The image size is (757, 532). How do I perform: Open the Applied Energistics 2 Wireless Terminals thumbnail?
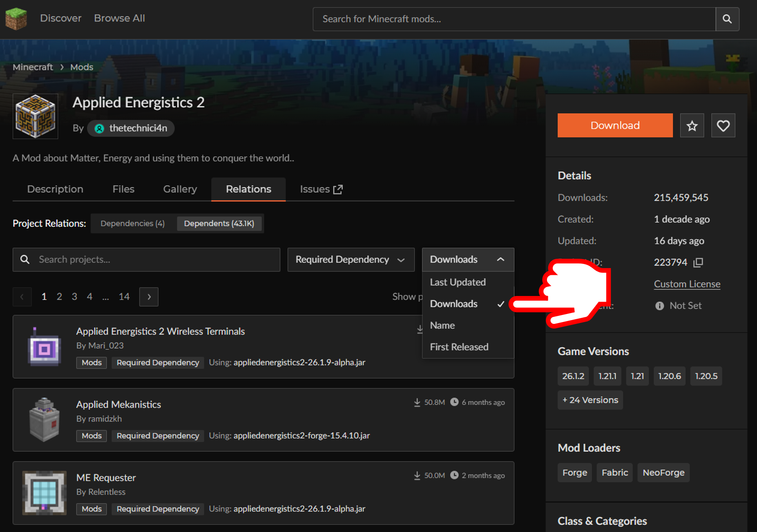pyautogui.click(x=44, y=347)
